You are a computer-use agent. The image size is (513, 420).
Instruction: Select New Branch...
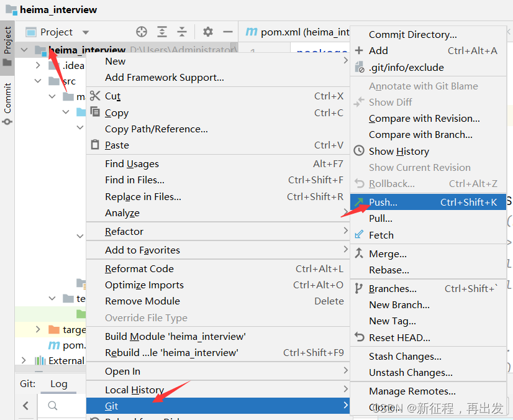pyautogui.click(x=429, y=305)
